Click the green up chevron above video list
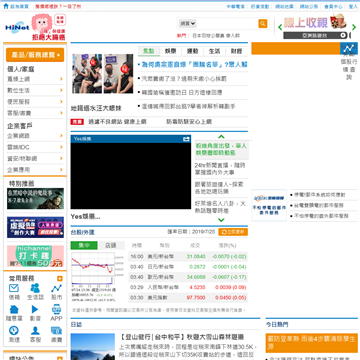Image resolution: width=360 pixels, height=360 pixels. (x=221, y=136)
